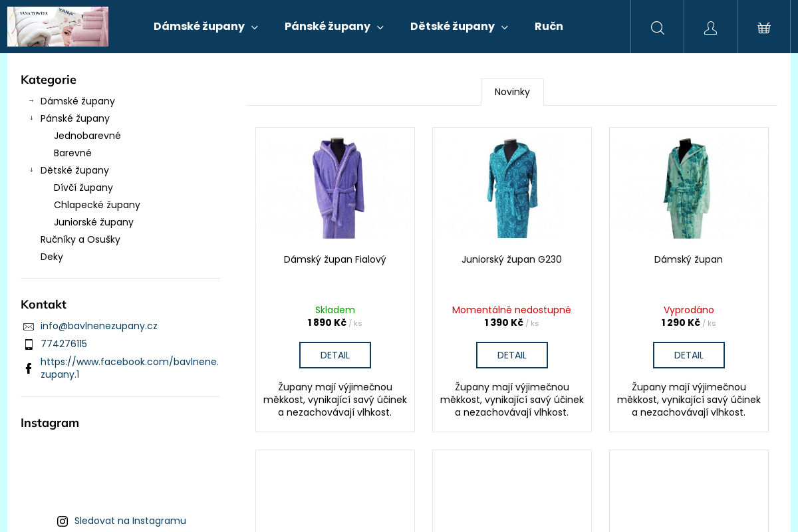Click the Yana Towels shop logo
This screenshot has width=798, height=532.
[x=58, y=27]
